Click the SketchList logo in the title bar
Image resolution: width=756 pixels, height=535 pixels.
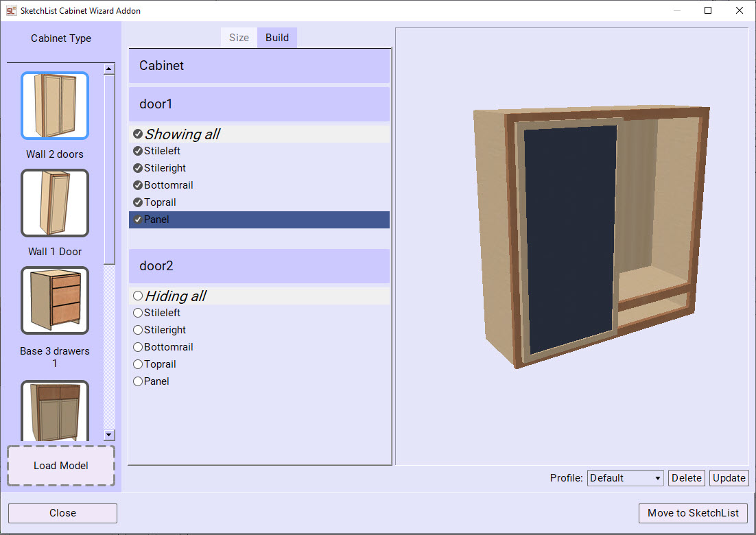tap(12, 10)
